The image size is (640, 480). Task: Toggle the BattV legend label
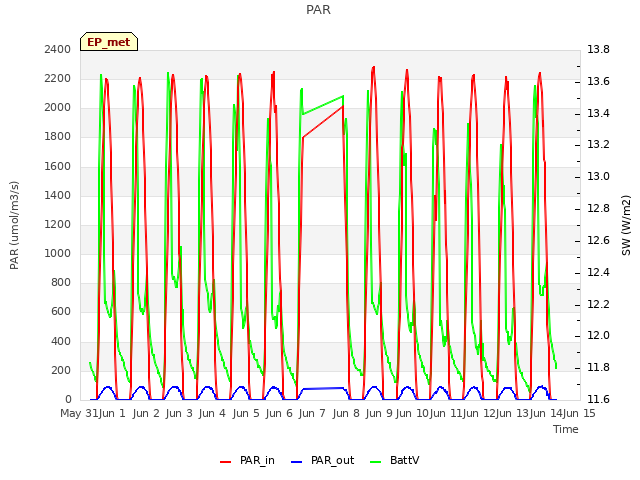point(404,460)
